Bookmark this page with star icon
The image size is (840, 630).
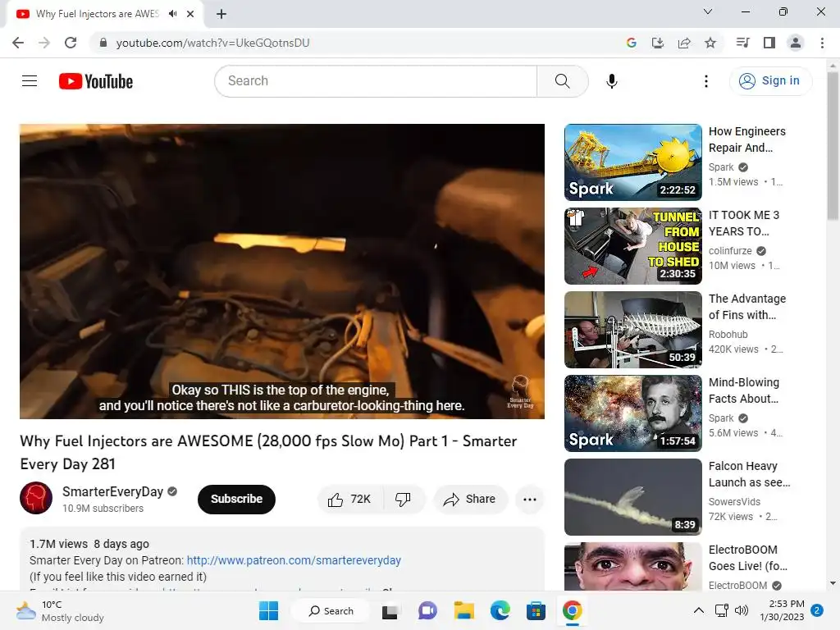pyautogui.click(x=710, y=43)
